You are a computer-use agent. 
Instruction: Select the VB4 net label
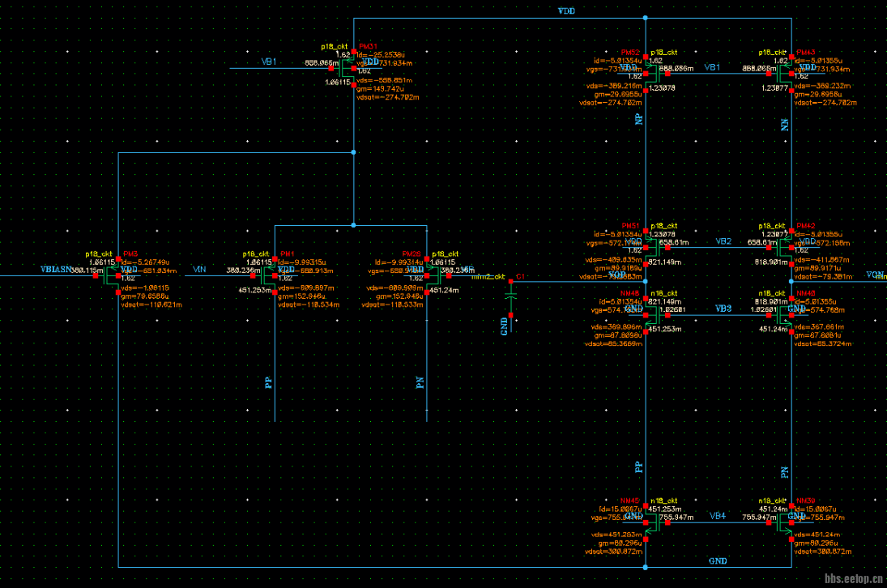pyautogui.click(x=718, y=516)
